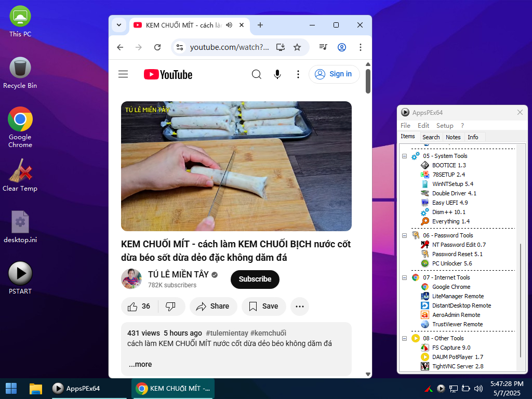Open Chrome three-dot menu
The width and height of the screenshot is (532, 399).
point(361,47)
